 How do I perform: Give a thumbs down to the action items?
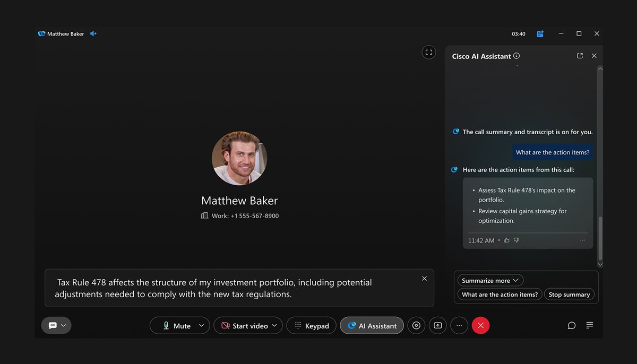[516, 240]
